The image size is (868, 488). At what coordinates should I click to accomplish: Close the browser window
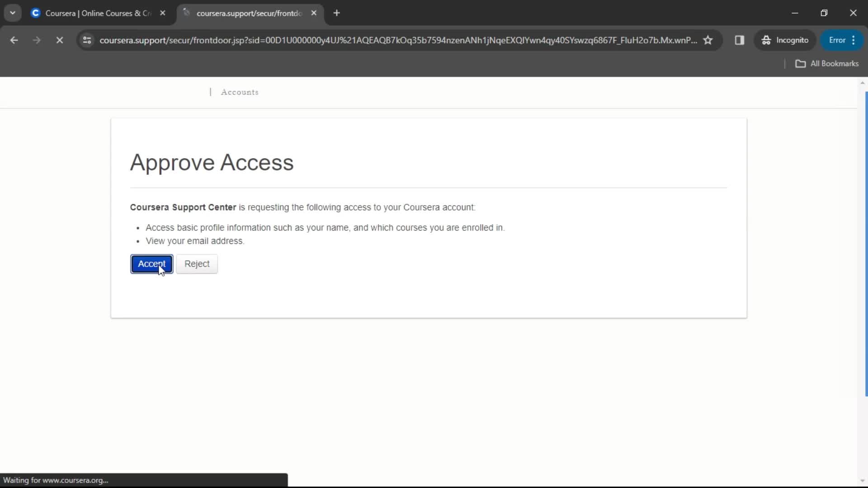[x=853, y=13]
